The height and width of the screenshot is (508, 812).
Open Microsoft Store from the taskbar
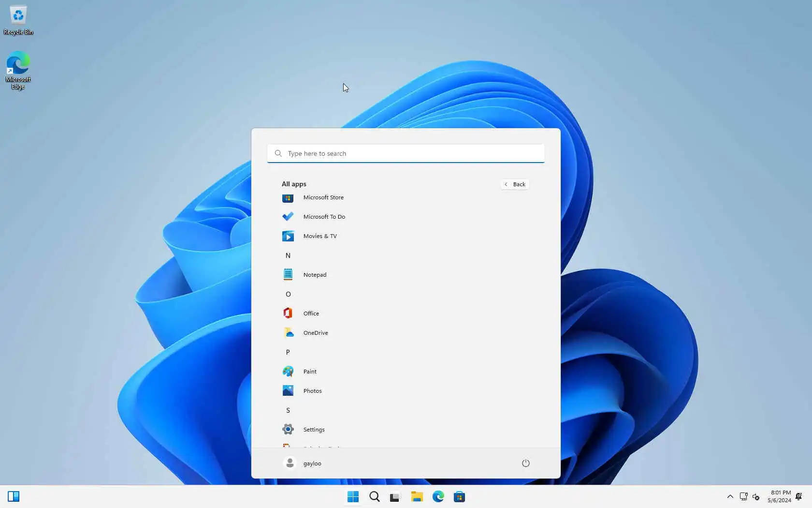[459, 496]
